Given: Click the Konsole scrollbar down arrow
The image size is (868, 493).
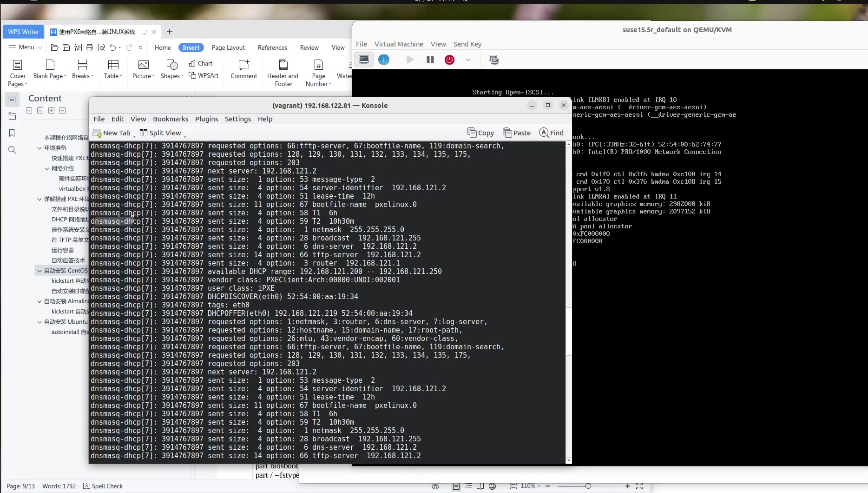Looking at the screenshot, I should pyautogui.click(x=568, y=461).
